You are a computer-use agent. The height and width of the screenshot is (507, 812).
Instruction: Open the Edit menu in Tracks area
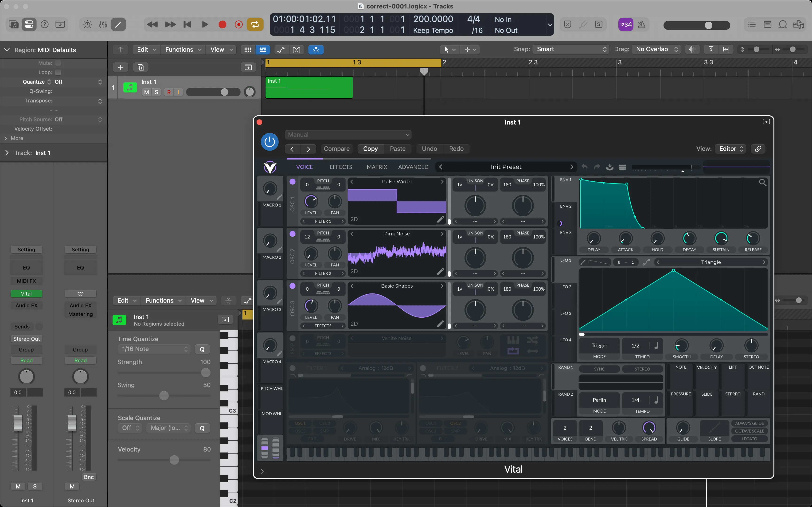(146, 50)
